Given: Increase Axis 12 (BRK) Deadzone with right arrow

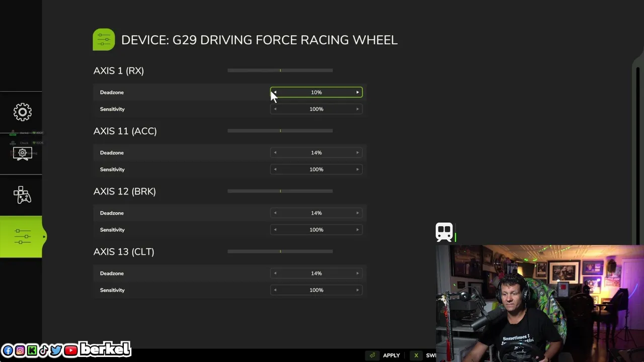Looking at the screenshot, I should (358, 213).
